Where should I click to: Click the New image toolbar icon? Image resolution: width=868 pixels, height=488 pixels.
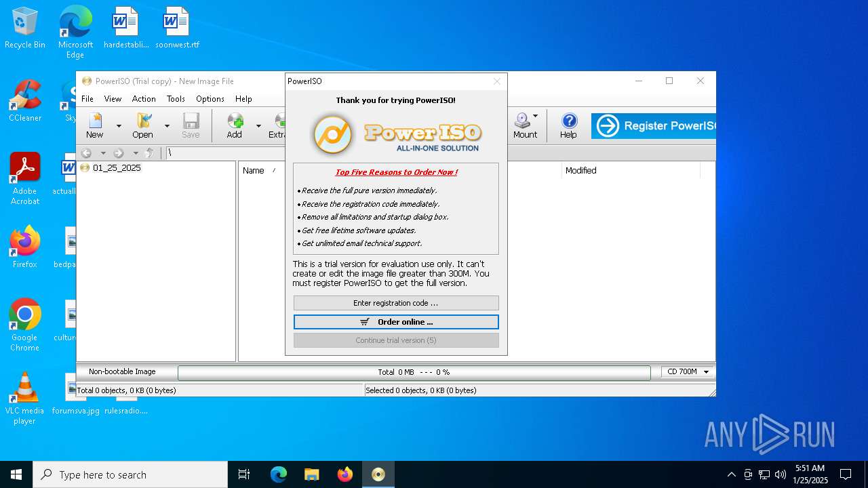tap(95, 125)
